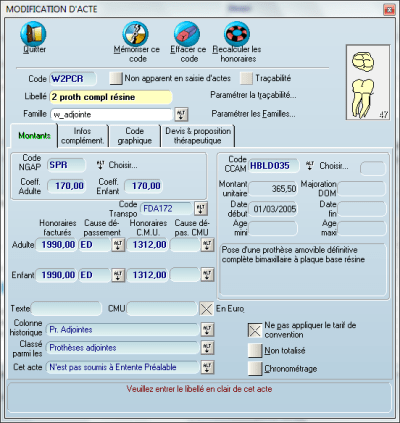The image size is (400, 423).
Task: Open the Famille w_adjointe dropdown
Action: [181, 114]
